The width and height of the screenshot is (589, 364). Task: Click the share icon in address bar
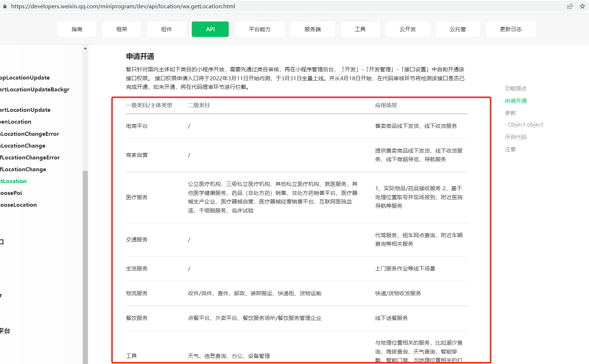(570, 6)
